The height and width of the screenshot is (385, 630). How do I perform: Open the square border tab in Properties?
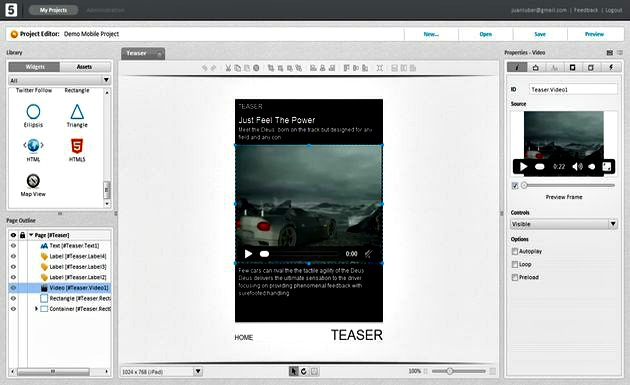[x=573, y=68]
